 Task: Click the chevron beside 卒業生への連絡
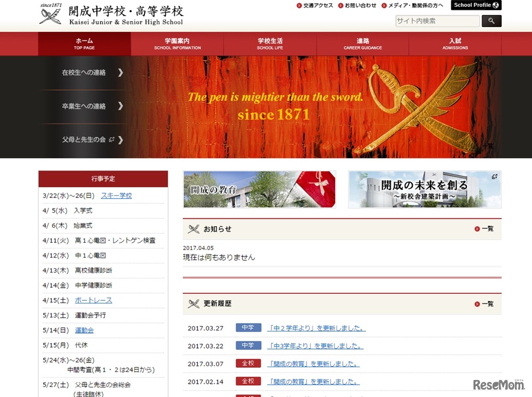tap(120, 106)
